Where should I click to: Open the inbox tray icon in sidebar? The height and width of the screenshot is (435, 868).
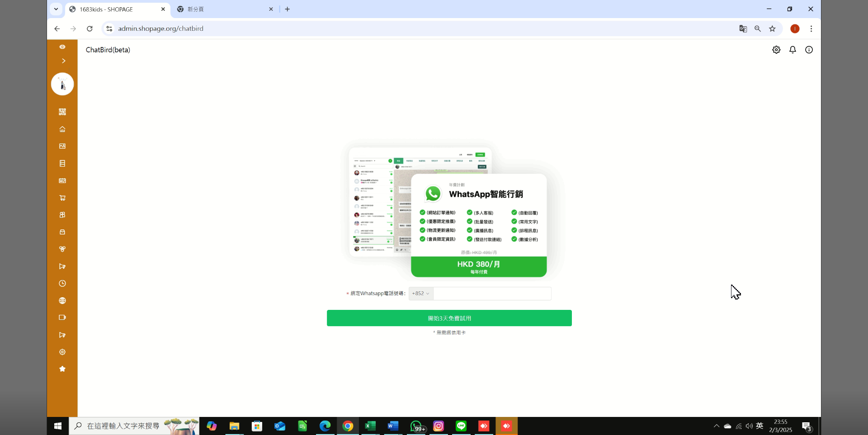[62, 232]
